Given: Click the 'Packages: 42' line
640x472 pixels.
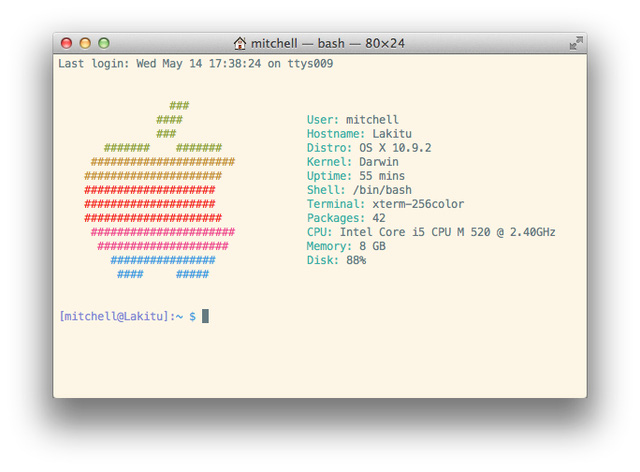Looking at the screenshot, I should tap(346, 218).
